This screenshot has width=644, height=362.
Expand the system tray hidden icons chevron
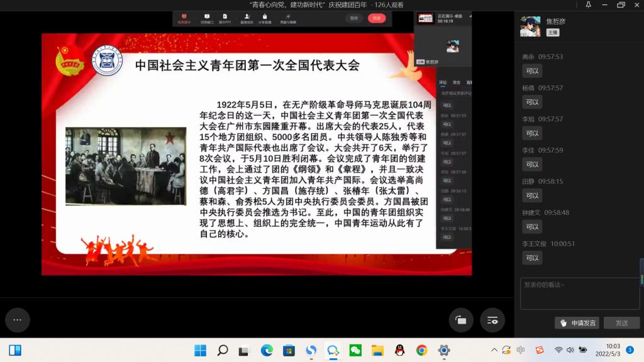coord(495,350)
